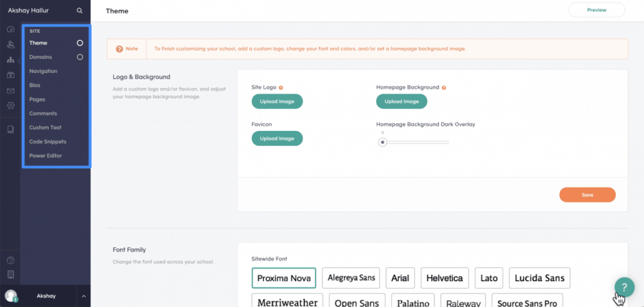644x307 pixels.
Task: Open the Settings gear icon
Action: [x=11, y=106]
